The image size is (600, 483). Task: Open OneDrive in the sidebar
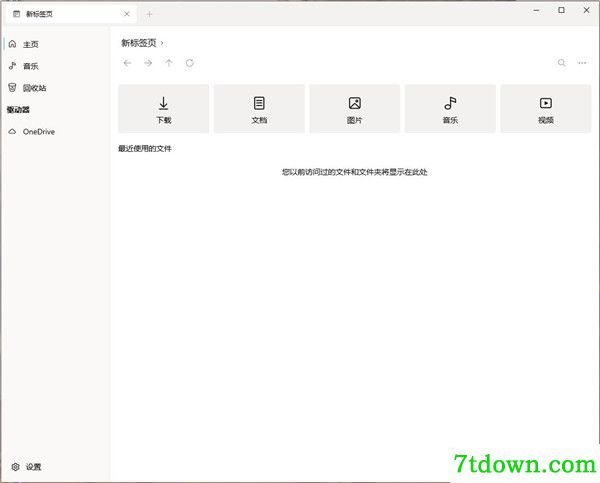(x=55, y=132)
